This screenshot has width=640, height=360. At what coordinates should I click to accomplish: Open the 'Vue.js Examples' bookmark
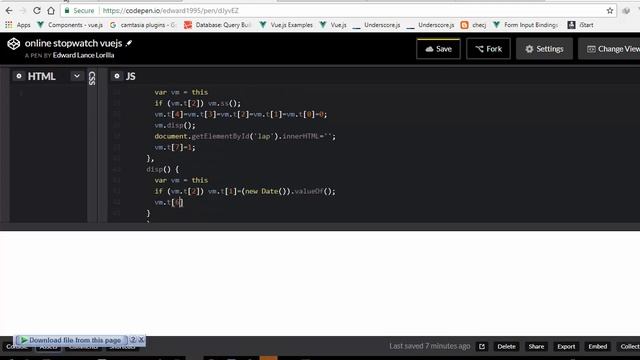pos(286,25)
